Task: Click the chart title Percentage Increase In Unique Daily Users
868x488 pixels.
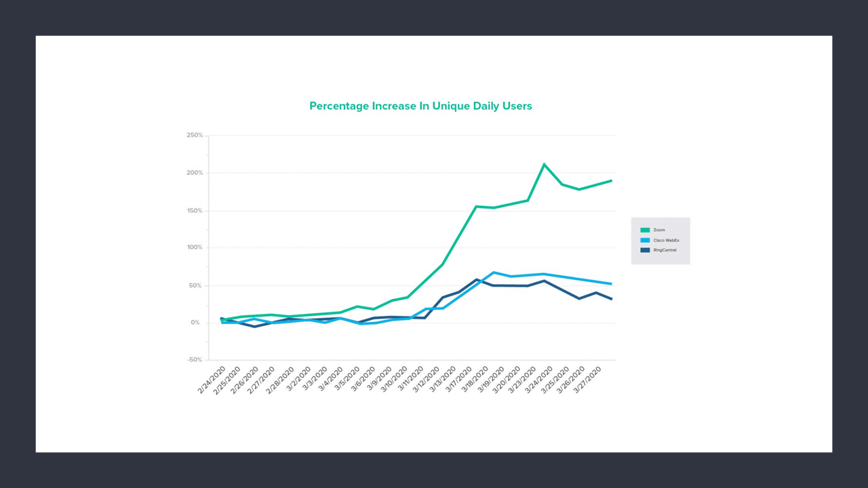Action: pyautogui.click(x=420, y=106)
